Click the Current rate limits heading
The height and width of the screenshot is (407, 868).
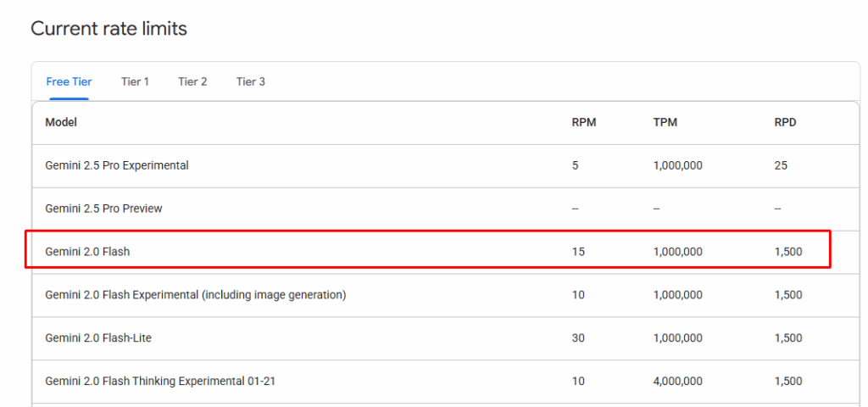click(109, 28)
